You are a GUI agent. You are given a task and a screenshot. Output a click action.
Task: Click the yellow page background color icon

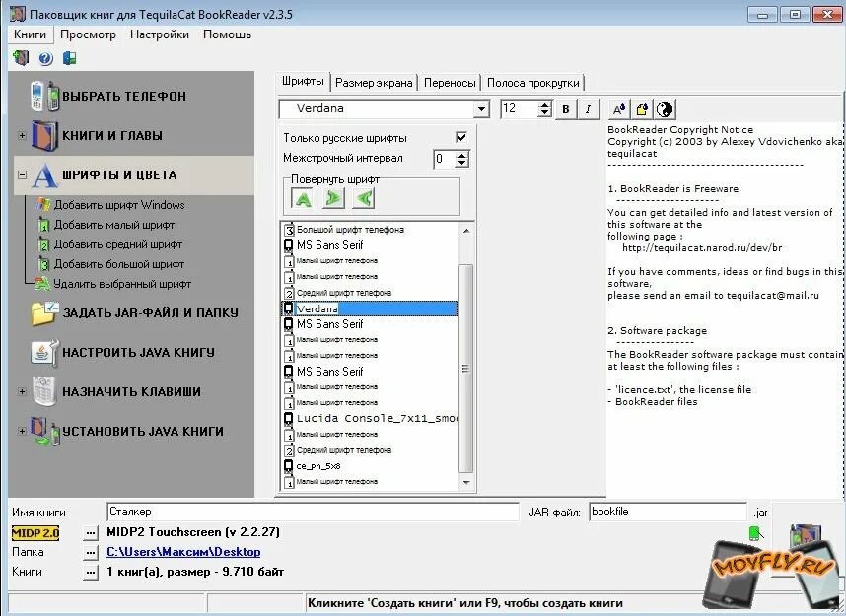[642, 109]
